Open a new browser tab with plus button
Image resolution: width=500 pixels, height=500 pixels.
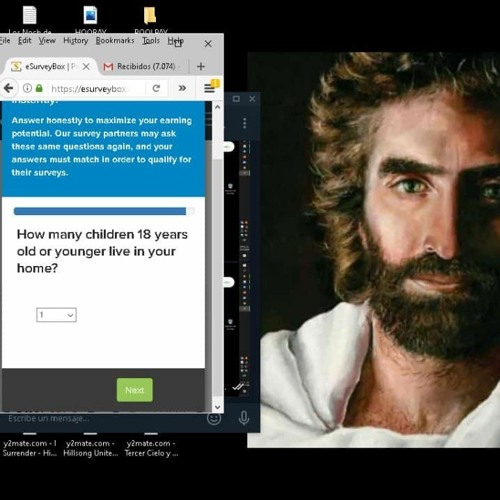[201, 66]
